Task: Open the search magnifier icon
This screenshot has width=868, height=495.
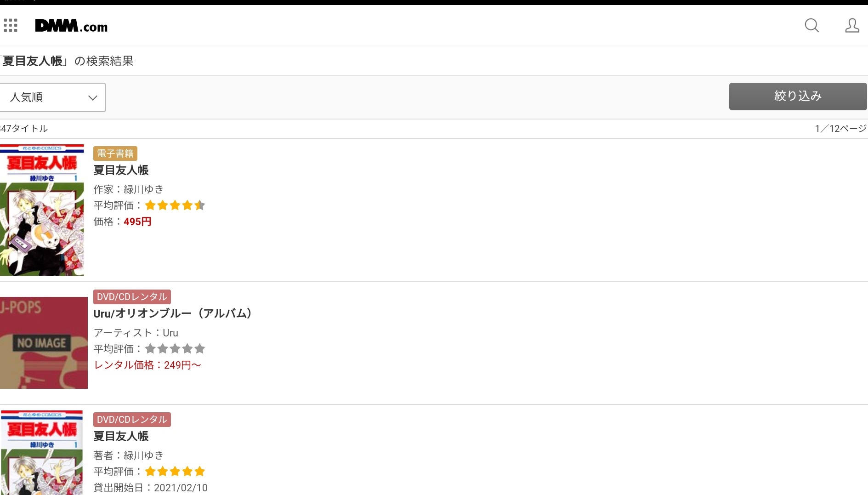Action: 811,25
